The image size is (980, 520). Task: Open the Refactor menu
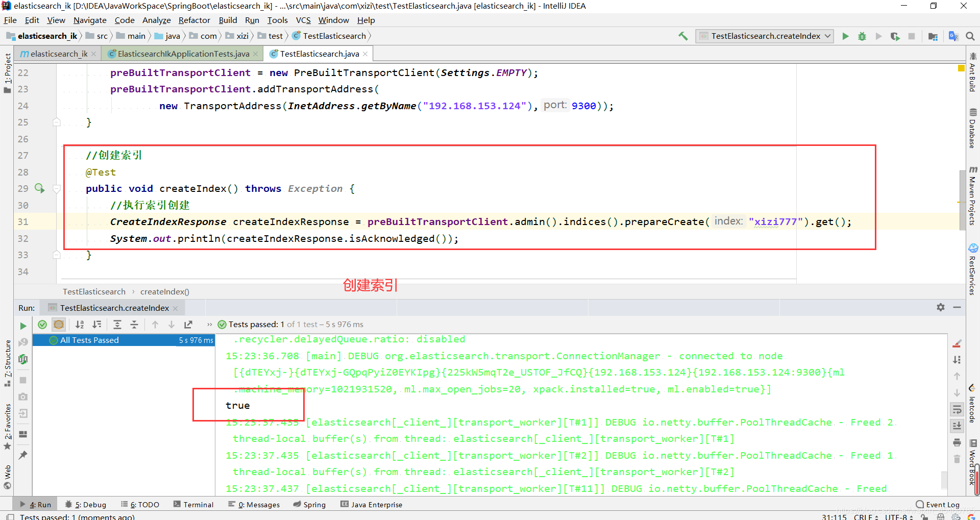click(194, 20)
